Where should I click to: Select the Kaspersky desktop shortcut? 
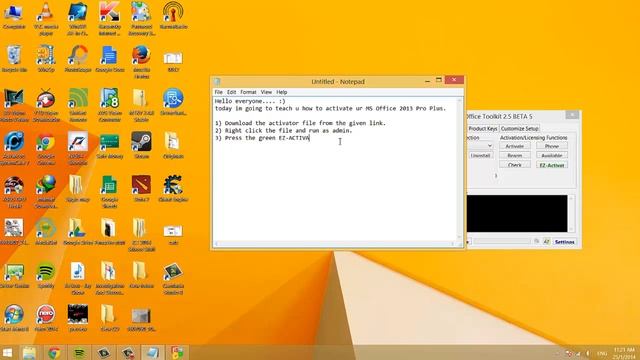click(x=109, y=18)
